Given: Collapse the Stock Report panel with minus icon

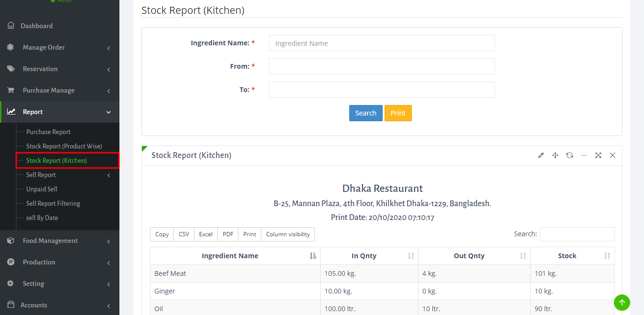Looking at the screenshot, I should click(x=584, y=156).
